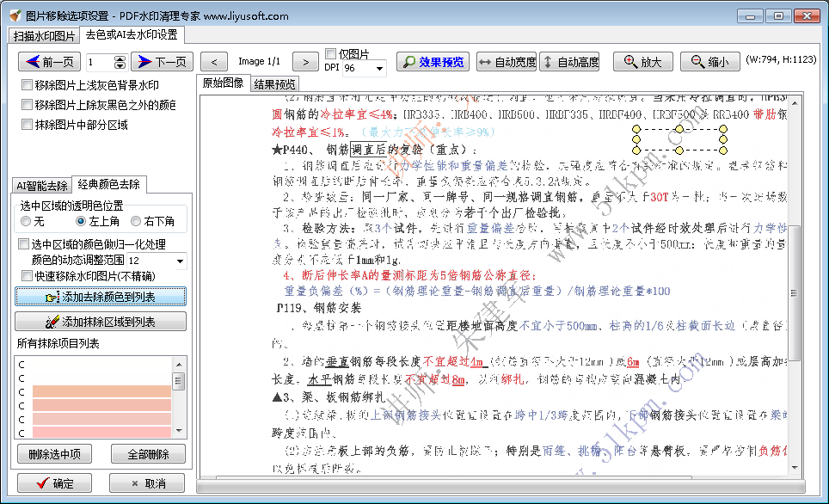Enable the 仅图片 checkbox
This screenshot has width=829, height=504.
[333, 52]
